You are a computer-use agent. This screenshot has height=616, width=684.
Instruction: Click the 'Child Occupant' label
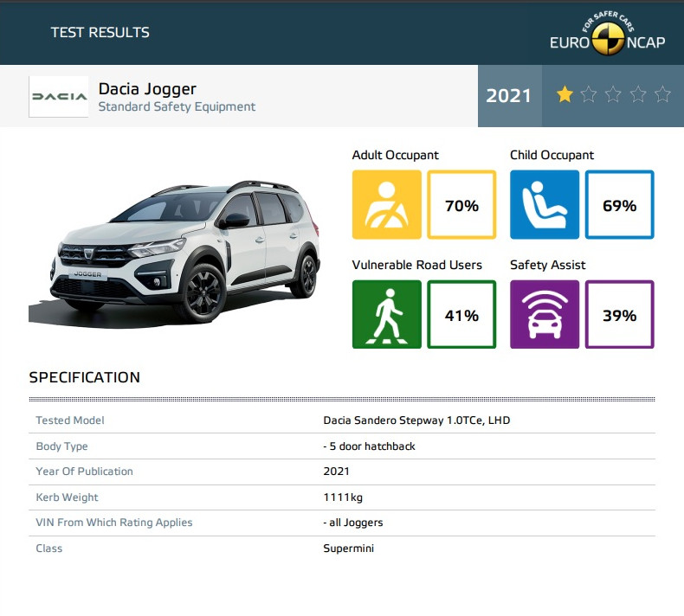(552, 155)
